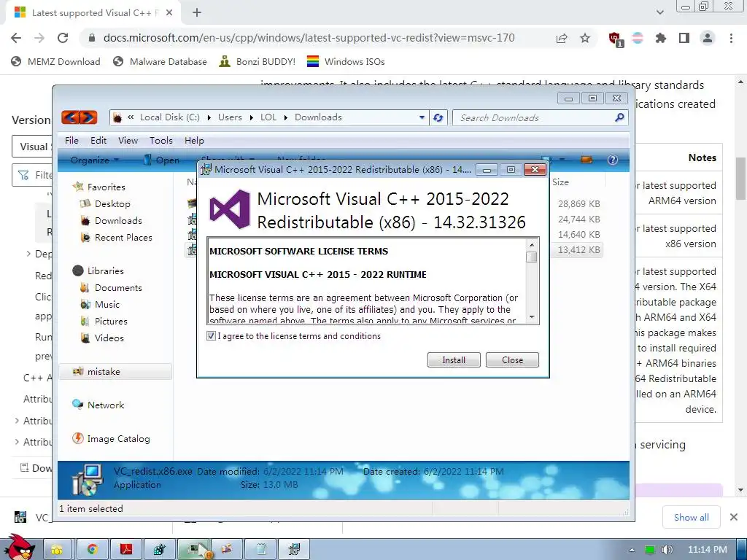Open the view options dropdown arrow
747x560 pixels.
(562, 160)
